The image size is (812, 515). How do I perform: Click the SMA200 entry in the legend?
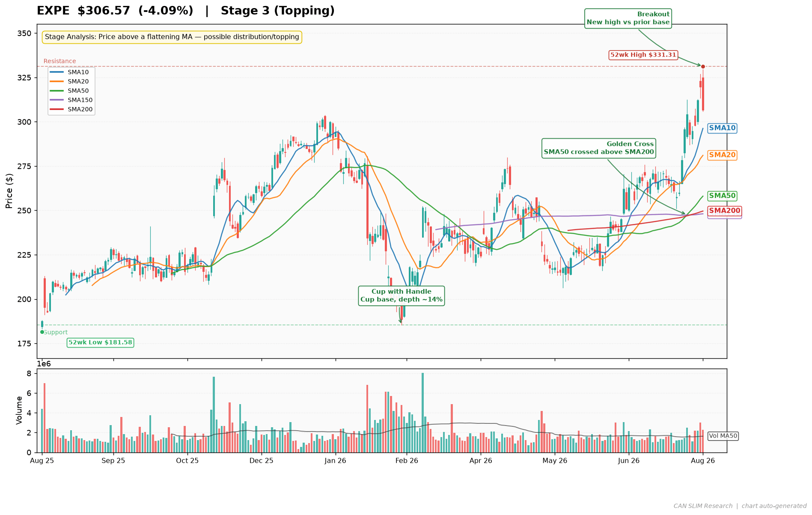pos(71,110)
